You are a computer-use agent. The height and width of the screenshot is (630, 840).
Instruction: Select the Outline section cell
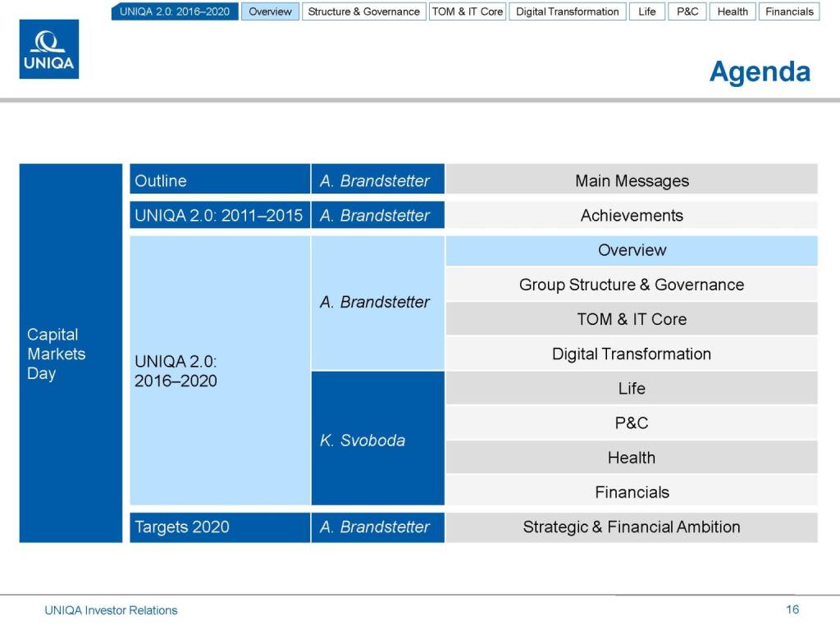click(219, 180)
